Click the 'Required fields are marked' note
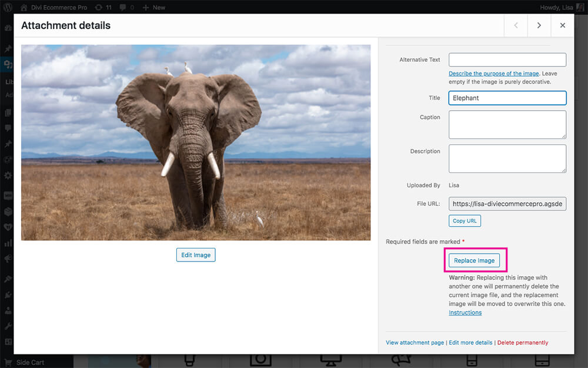The image size is (588, 368). coord(425,241)
